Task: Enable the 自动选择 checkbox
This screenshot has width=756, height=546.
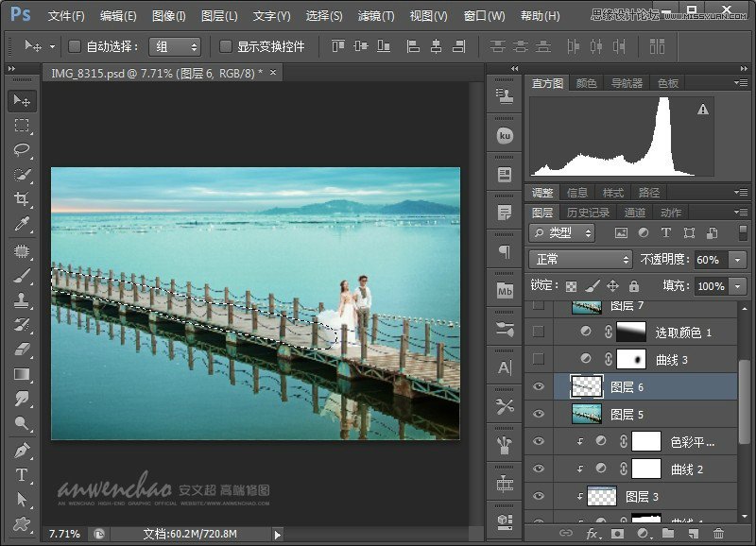Action: tap(75, 46)
